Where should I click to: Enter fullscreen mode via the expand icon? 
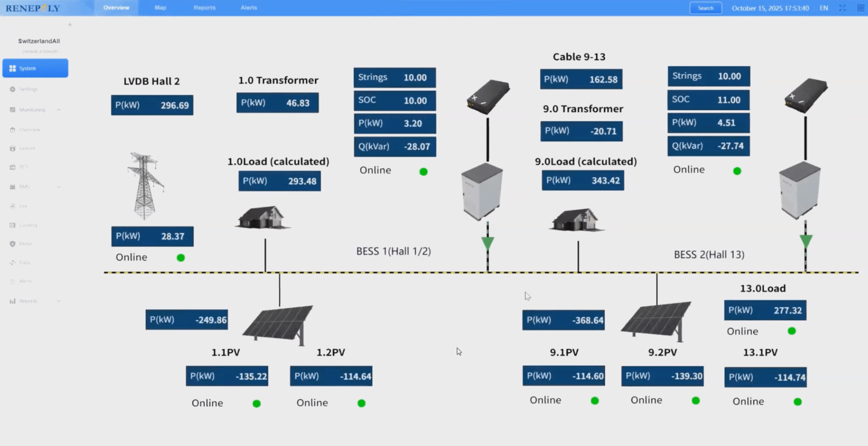842,8
